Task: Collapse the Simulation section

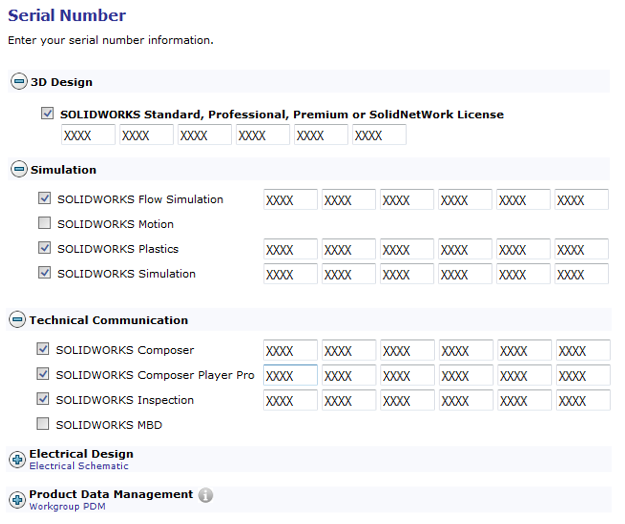Action: (x=19, y=169)
